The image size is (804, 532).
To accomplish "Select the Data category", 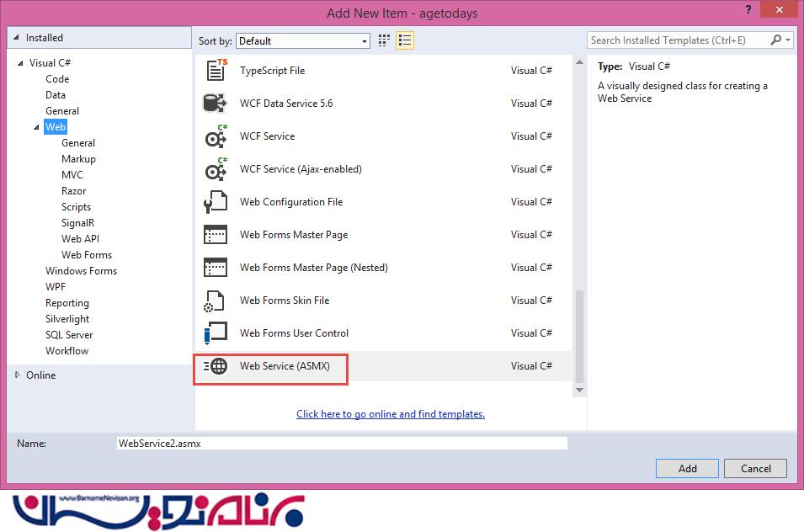I will (56, 95).
